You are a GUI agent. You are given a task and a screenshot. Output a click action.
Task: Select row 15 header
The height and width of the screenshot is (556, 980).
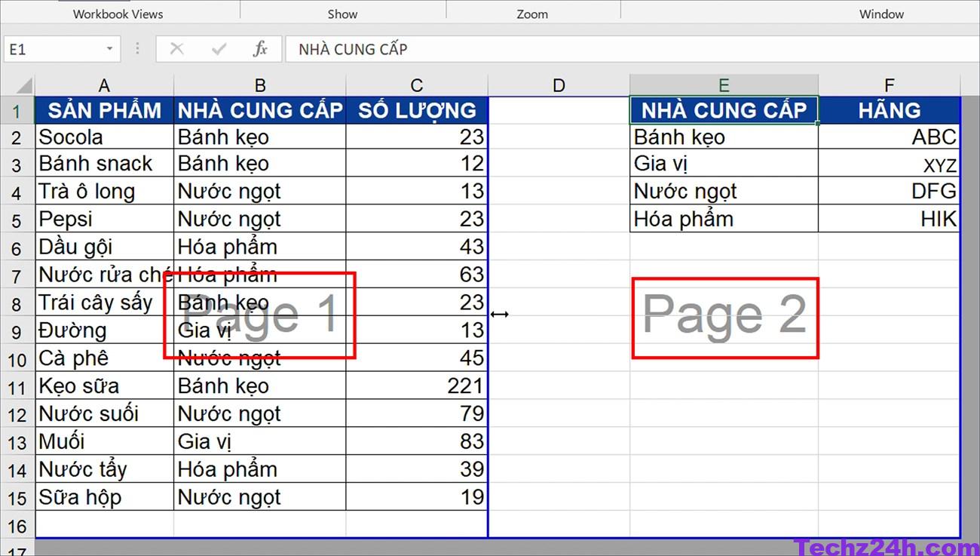pyautogui.click(x=17, y=498)
